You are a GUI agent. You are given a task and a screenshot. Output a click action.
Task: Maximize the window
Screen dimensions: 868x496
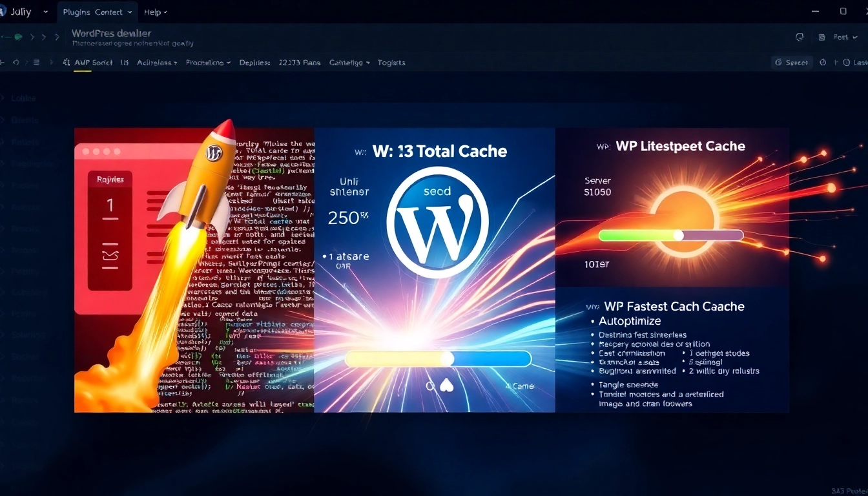pyautogui.click(x=843, y=12)
